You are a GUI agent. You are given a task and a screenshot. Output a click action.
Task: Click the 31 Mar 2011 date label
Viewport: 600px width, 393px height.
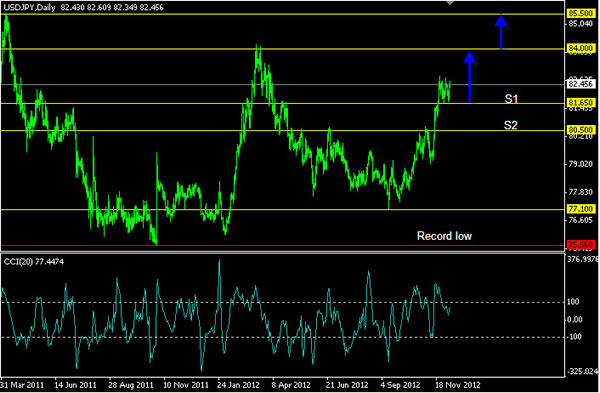[x=22, y=385]
